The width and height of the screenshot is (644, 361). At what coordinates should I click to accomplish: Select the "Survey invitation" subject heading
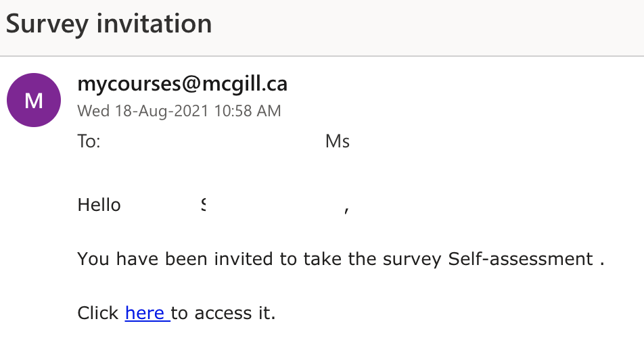click(x=109, y=24)
